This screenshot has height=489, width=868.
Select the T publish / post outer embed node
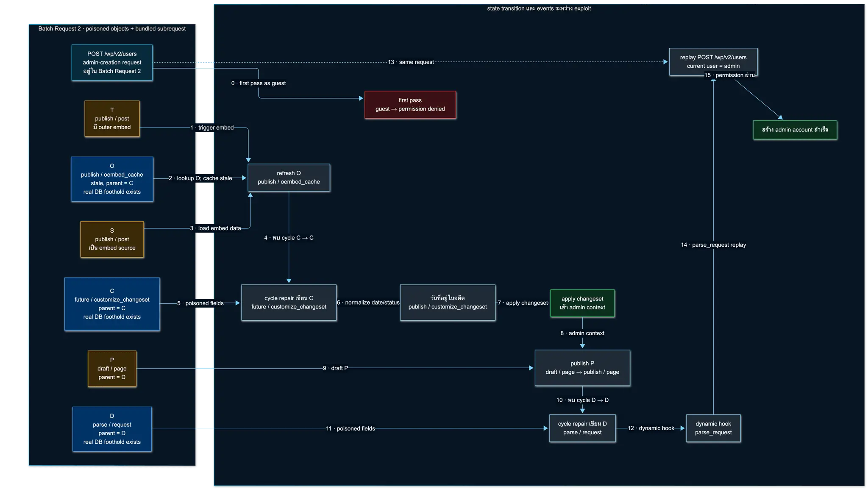pos(112,119)
